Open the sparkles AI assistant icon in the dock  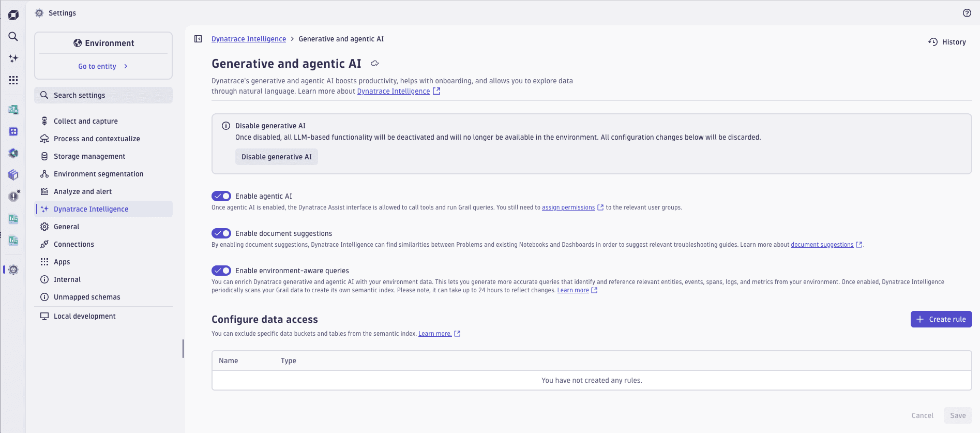[x=13, y=58]
